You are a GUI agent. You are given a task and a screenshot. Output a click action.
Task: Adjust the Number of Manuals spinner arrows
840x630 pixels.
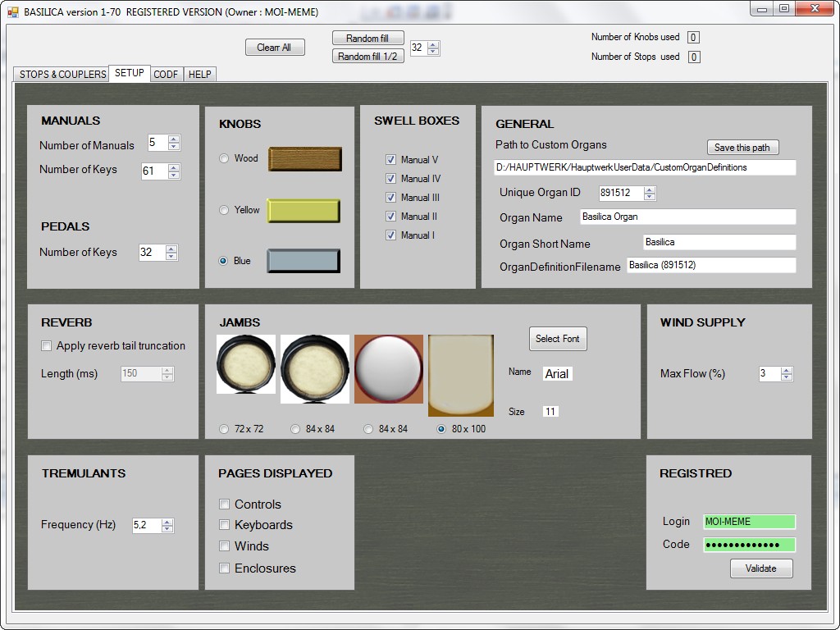tap(174, 143)
